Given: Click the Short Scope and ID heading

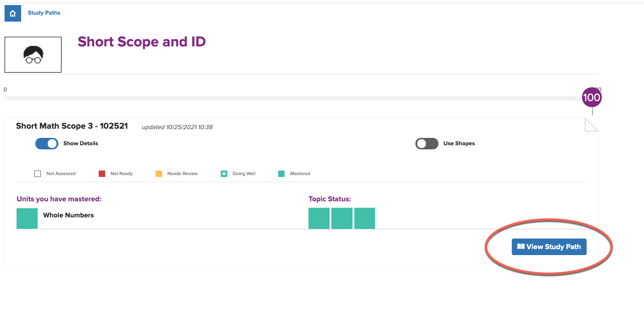Looking at the screenshot, I should point(141,42).
